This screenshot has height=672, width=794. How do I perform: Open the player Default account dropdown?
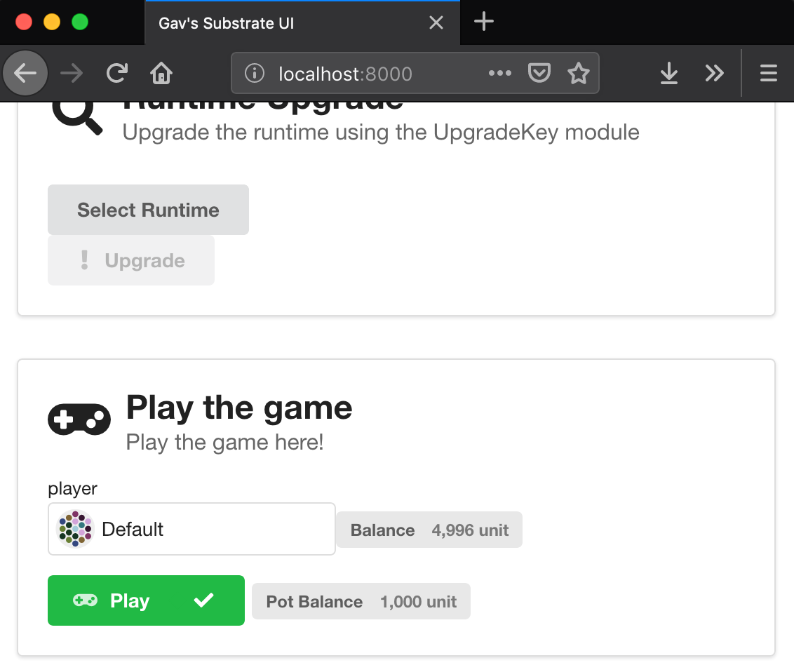(192, 529)
